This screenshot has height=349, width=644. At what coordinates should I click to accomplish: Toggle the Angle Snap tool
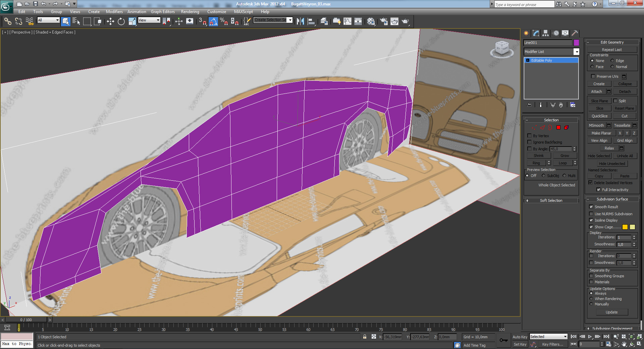coord(213,22)
